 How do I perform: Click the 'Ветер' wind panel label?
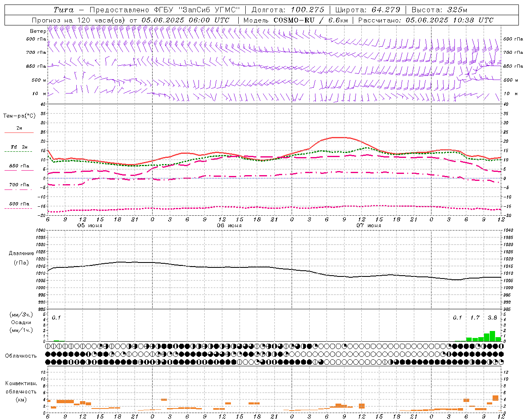[x=38, y=31]
